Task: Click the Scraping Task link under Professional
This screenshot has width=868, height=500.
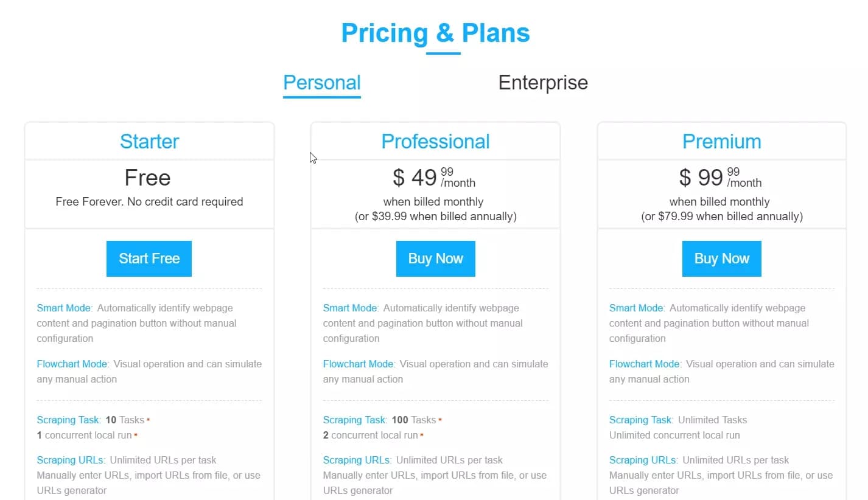Action: click(354, 420)
